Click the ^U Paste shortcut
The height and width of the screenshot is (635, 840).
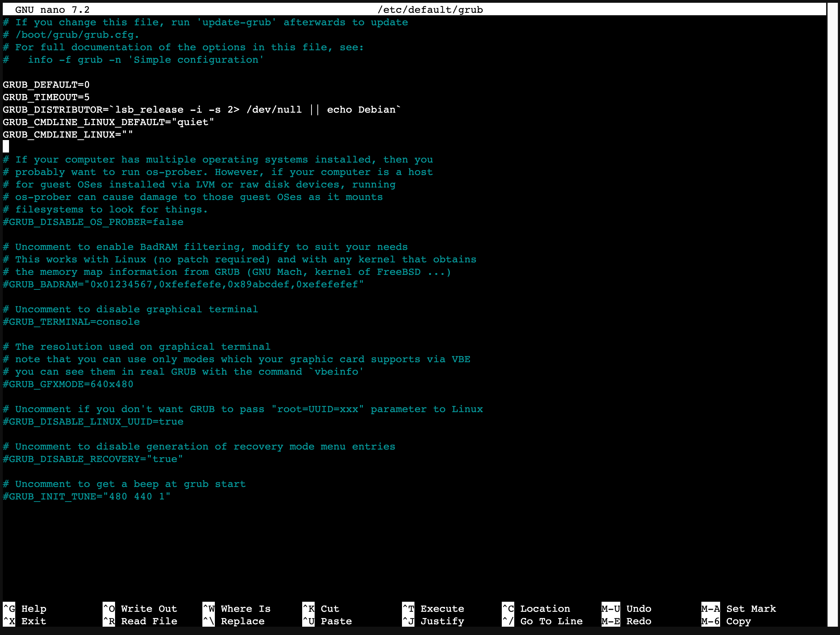pos(327,621)
